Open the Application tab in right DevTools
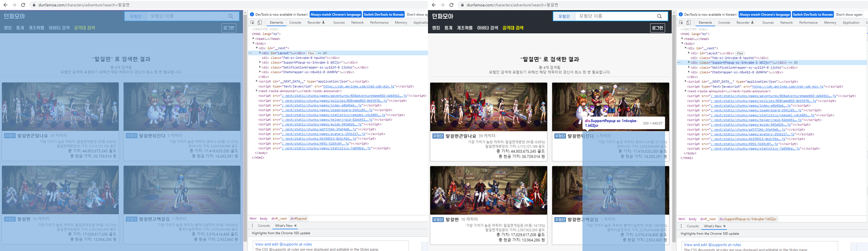This screenshot has width=868, height=251. (x=851, y=22)
